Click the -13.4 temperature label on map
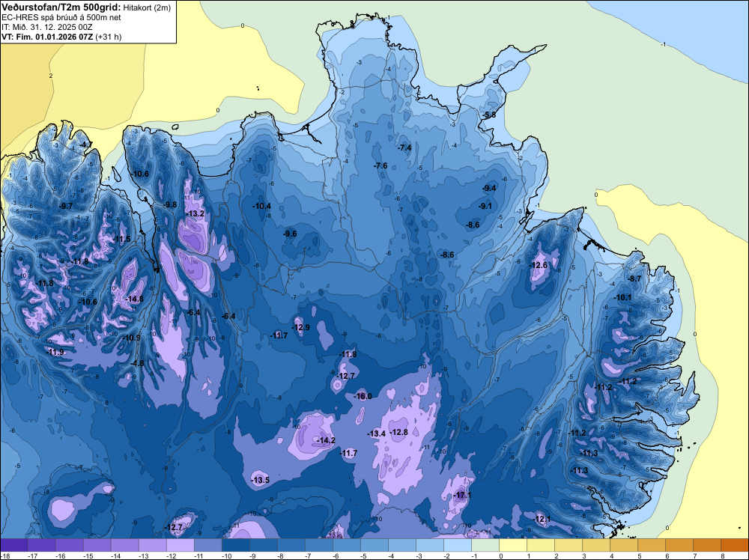The width and height of the screenshot is (749, 560). click(377, 434)
